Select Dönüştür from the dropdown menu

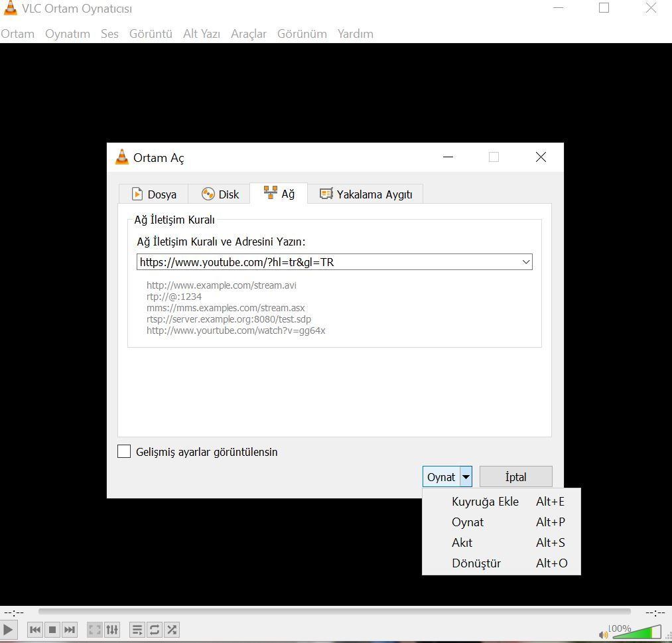[x=502, y=563]
